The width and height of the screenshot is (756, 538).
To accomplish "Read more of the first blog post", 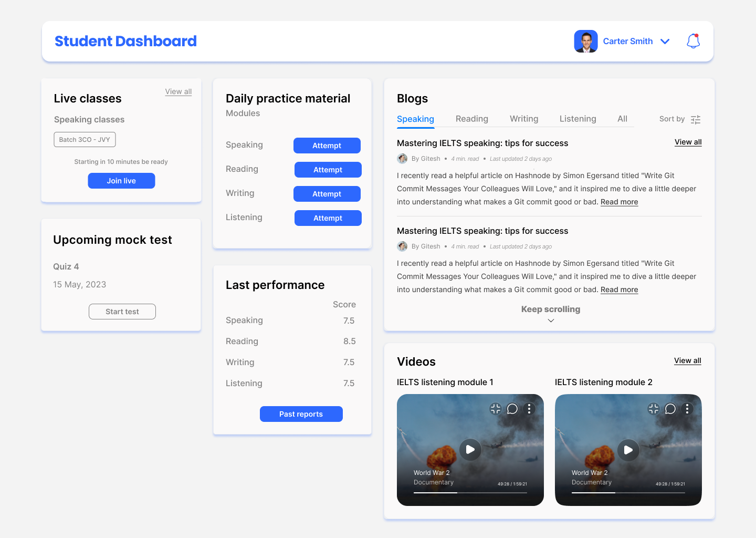I will (619, 202).
